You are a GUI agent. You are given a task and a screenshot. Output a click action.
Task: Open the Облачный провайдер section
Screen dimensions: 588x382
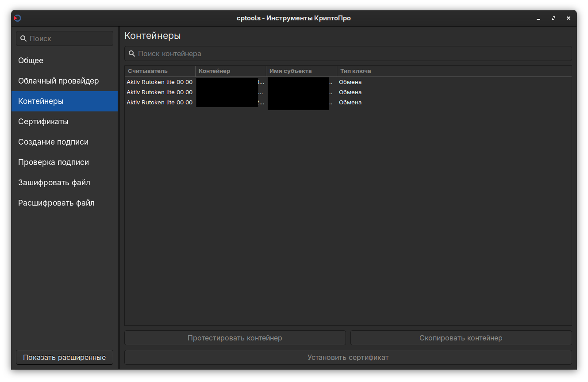[65, 81]
